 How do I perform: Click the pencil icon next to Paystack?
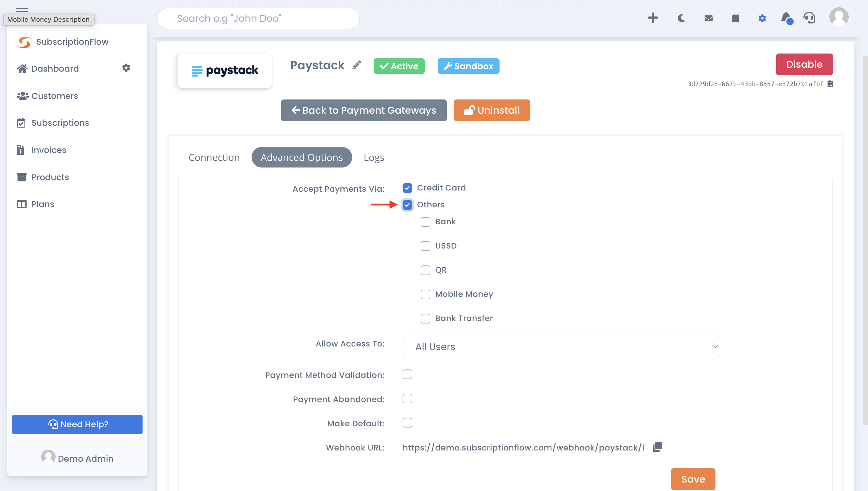[x=357, y=65]
